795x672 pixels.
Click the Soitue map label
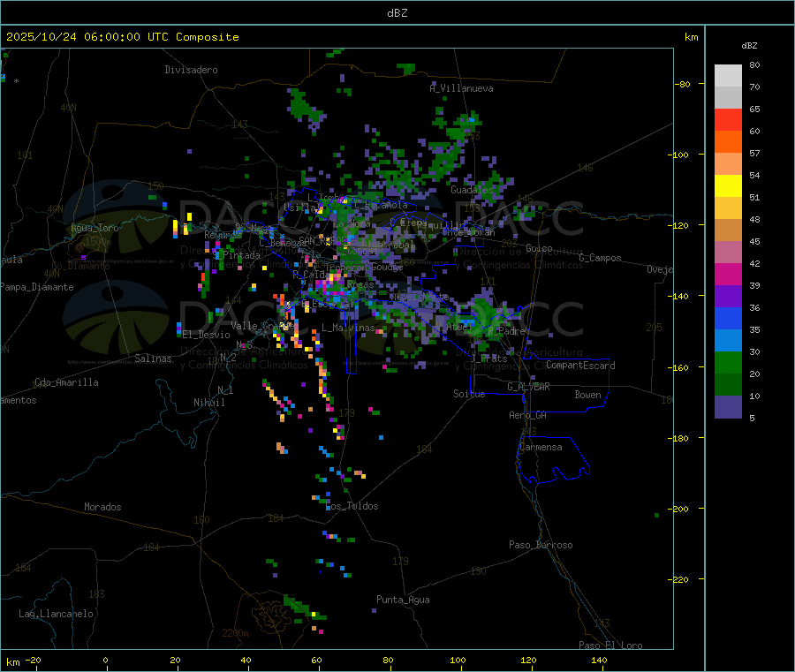(469, 394)
